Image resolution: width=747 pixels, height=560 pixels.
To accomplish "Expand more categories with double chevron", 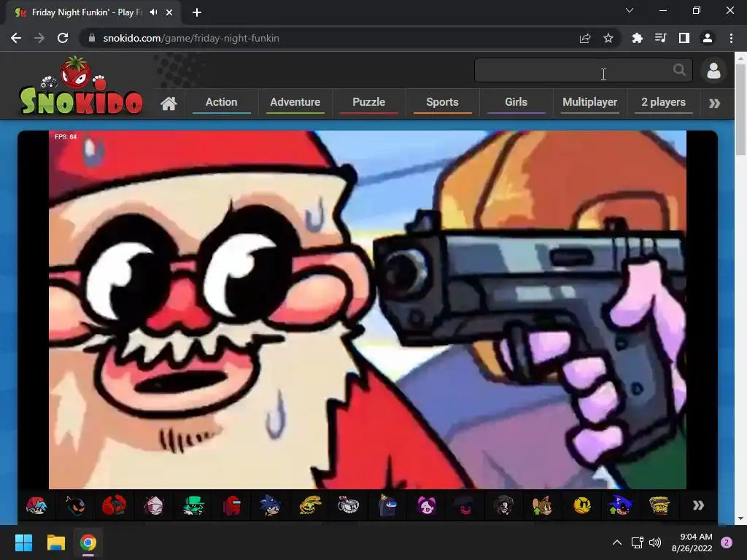I will [714, 104].
